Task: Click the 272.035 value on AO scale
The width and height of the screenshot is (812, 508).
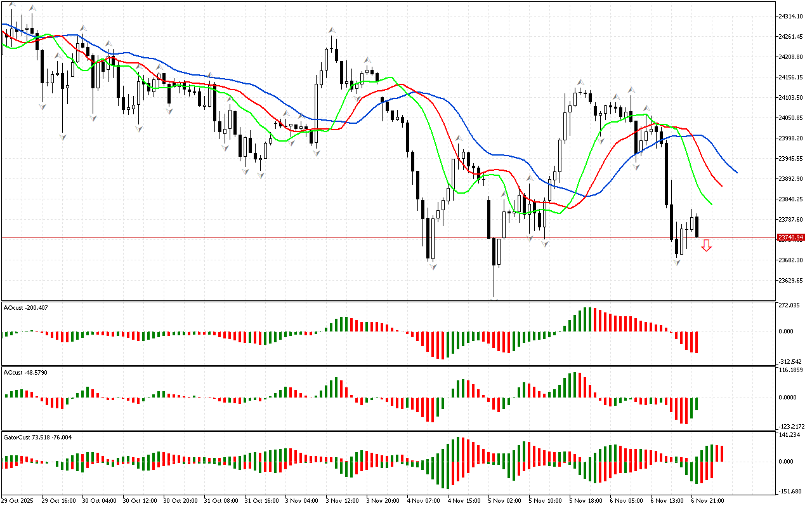Action: click(x=790, y=306)
